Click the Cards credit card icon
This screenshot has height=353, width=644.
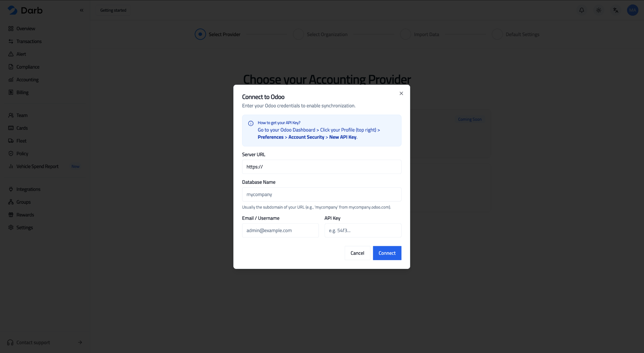[x=11, y=128]
